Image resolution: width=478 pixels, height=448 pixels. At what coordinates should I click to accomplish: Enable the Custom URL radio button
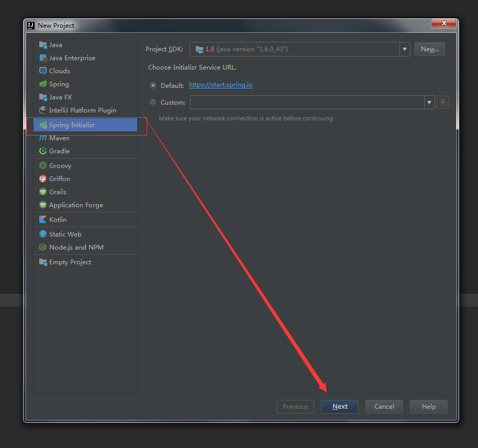pos(153,103)
